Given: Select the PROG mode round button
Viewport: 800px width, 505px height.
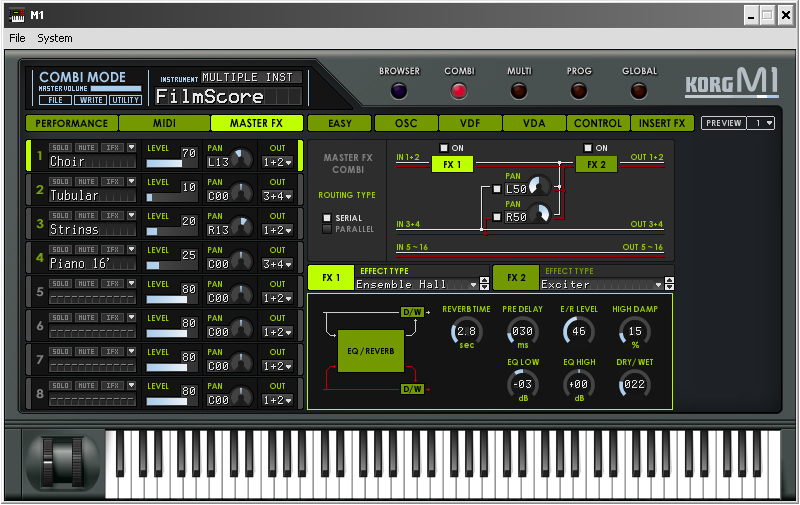Looking at the screenshot, I should pyautogui.click(x=579, y=91).
